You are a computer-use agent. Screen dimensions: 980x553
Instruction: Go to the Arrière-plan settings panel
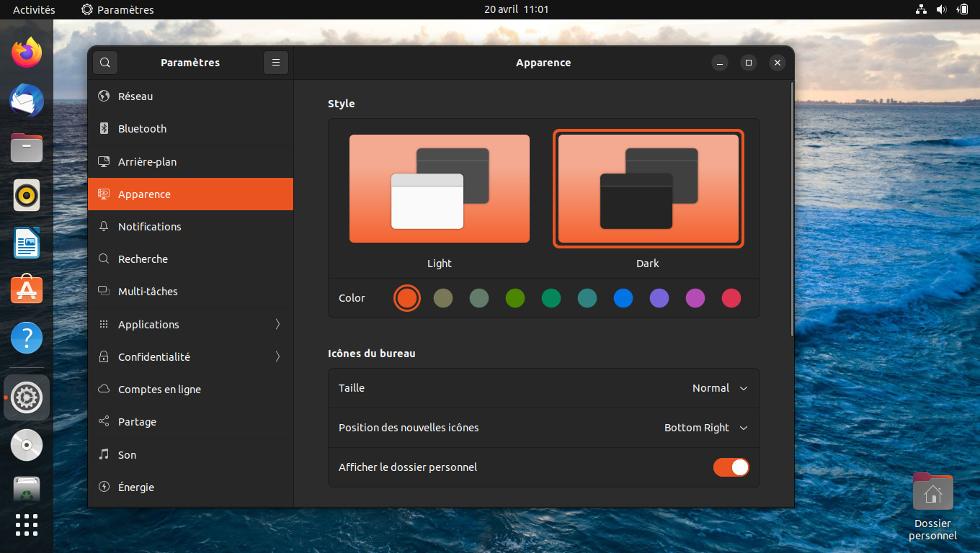tap(190, 162)
